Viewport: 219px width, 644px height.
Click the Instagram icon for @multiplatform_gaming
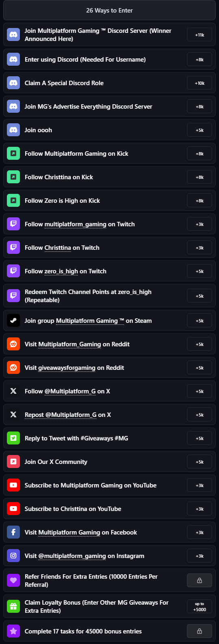pyautogui.click(x=13, y=556)
